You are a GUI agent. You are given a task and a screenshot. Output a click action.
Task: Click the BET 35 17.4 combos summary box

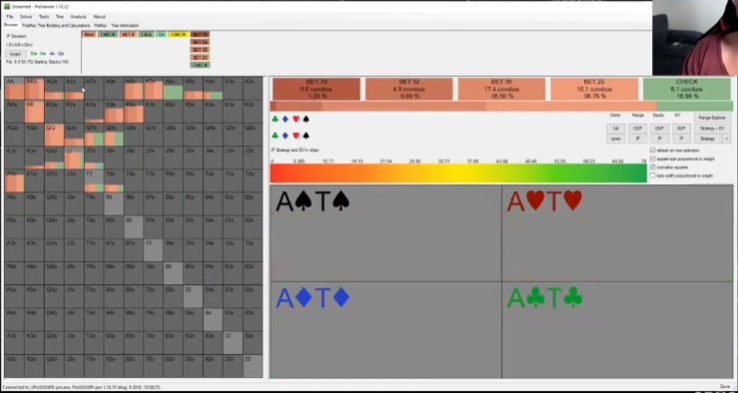click(501, 89)
